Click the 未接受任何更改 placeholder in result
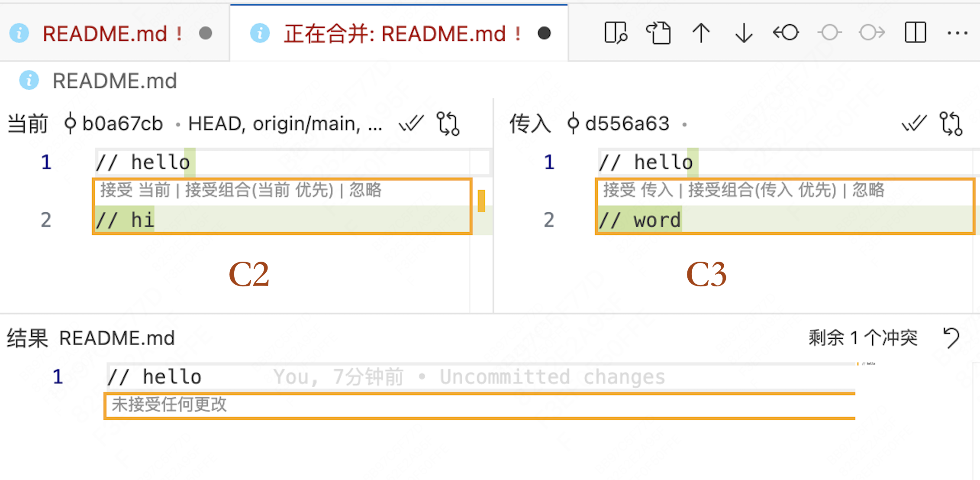 point(169,405)
